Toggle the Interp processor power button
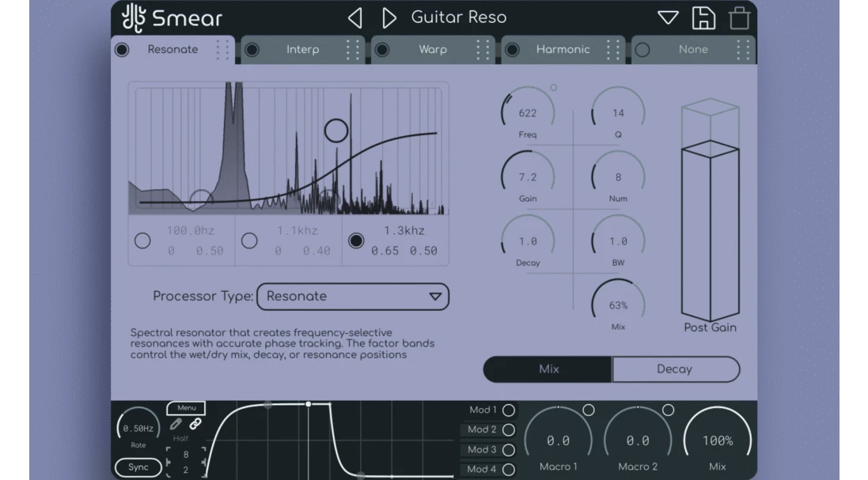Viewport: 868px width, 480px height. (x=252, y=50)
